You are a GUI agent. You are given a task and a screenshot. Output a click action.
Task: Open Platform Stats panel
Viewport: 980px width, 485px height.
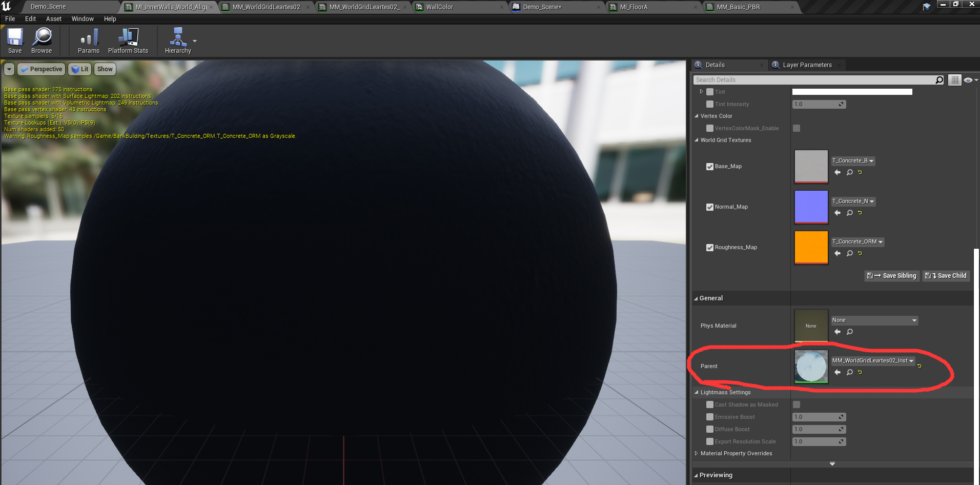pyautogui.click(x=128, y=41)
